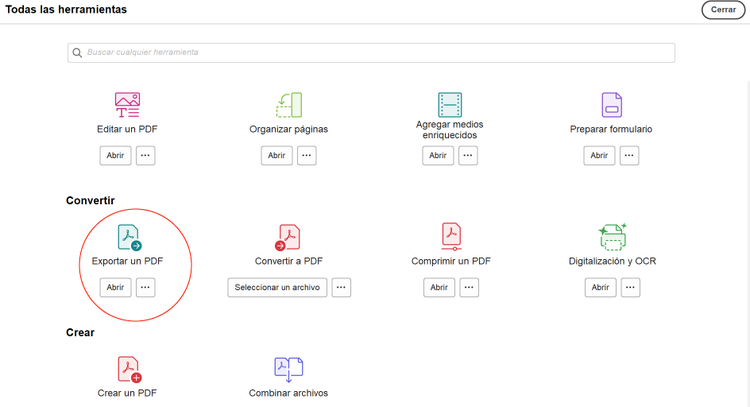Viewport: 750px width, 407px height.
Task: Click Abrir under Preparar formulario
Action: pyautogui.click(x=599, y=155)
